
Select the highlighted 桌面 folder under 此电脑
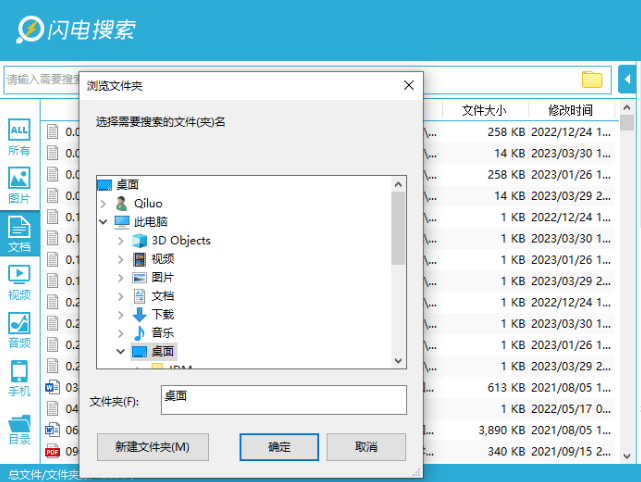pyautogui.click(x=154, y=351)
